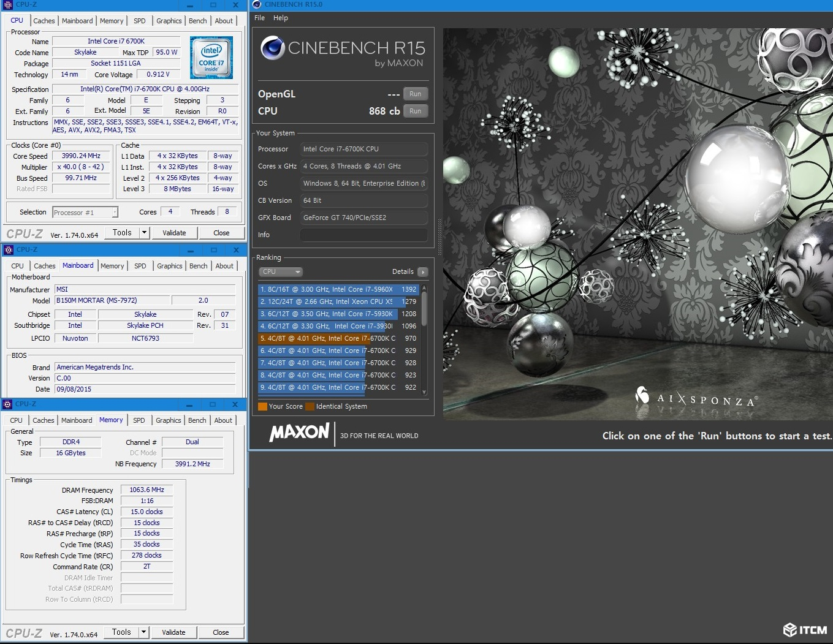Click Tools button in Memory CPU-Z window

[x=121, y=632]
